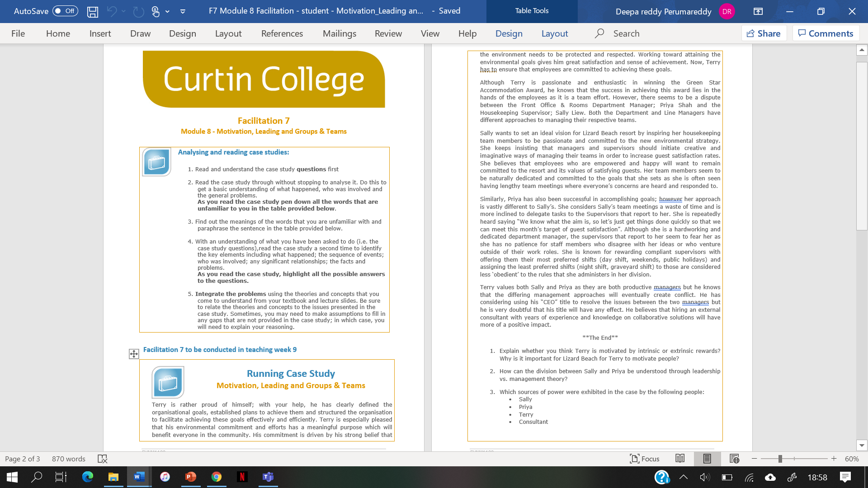Enable Focus mode in the status bar
This screenshot has height=488, width=868.
645,459
